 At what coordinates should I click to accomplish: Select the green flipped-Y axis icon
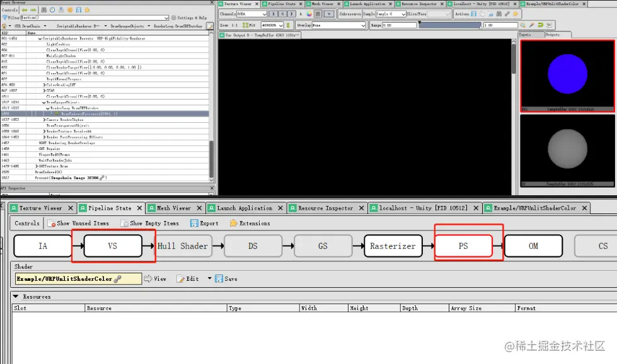point(287,24)
